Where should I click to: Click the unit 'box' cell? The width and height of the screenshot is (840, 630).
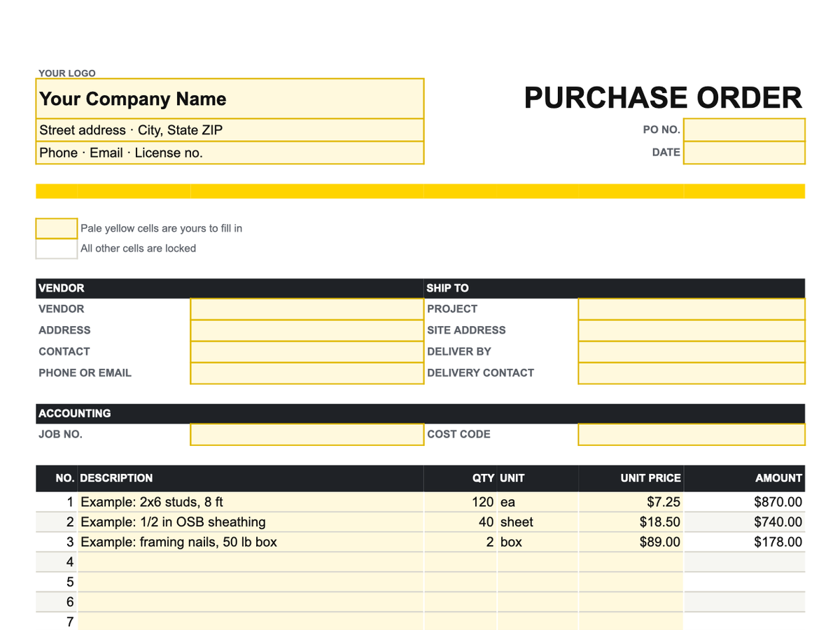[538, 542]
